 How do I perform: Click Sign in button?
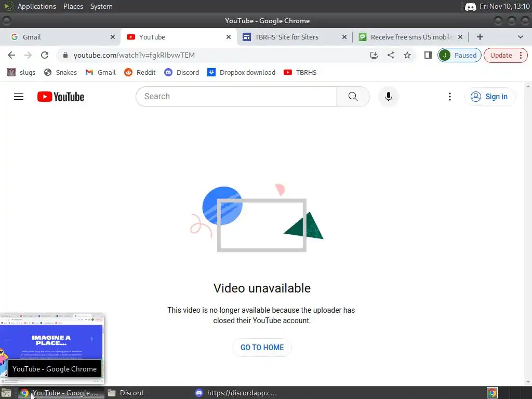[x=489, y=97]
